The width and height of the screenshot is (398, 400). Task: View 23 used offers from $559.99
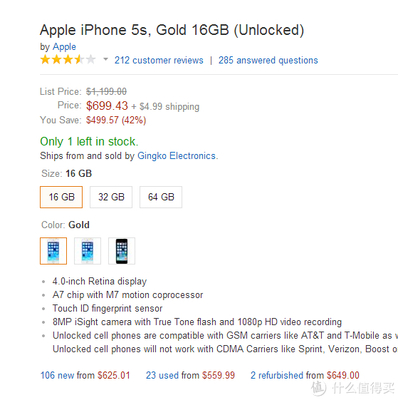(190, 375)
